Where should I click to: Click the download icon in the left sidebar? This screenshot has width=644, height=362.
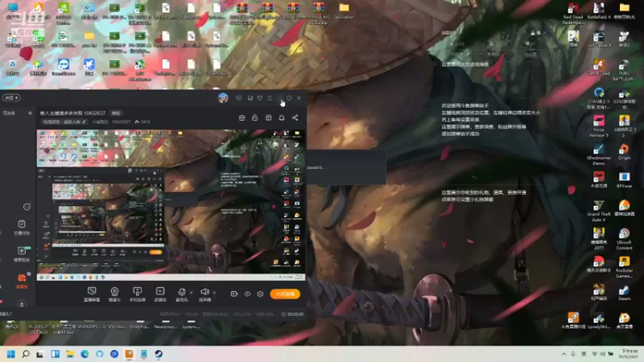coord(22,304)
